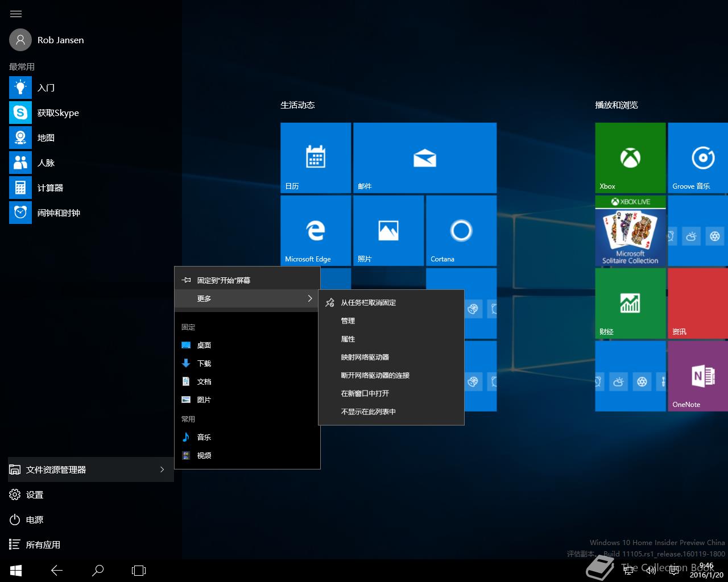
Task: Open 桌面 Desktop in jump list
Action: coord(247,345)
